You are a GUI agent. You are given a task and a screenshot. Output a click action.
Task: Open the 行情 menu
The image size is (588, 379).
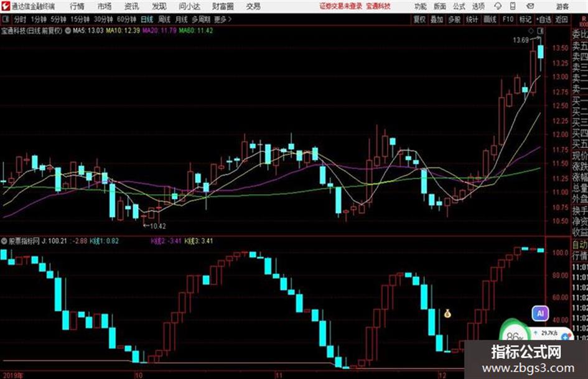coord(77,6)
